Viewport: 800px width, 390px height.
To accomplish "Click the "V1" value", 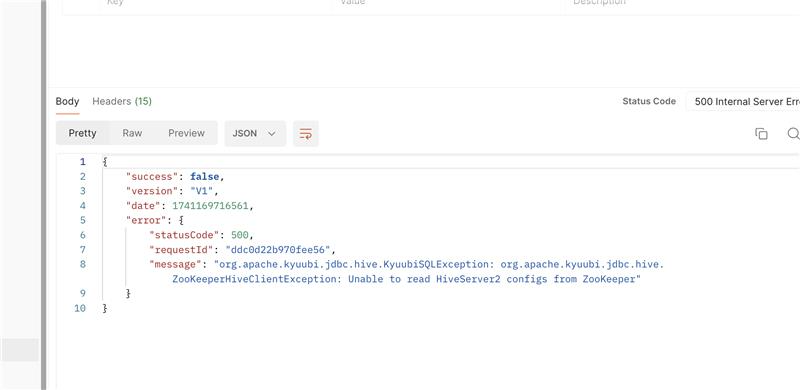I will point(202,191).
